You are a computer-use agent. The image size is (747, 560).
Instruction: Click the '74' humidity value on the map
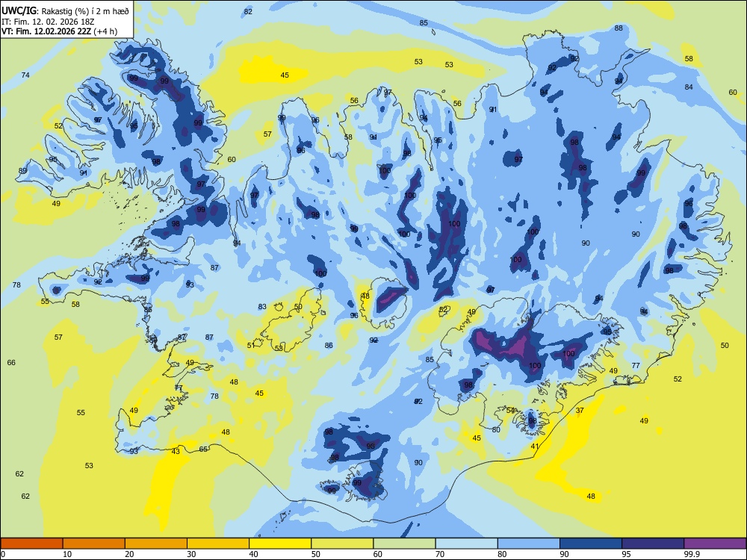[x=25, y=75]
